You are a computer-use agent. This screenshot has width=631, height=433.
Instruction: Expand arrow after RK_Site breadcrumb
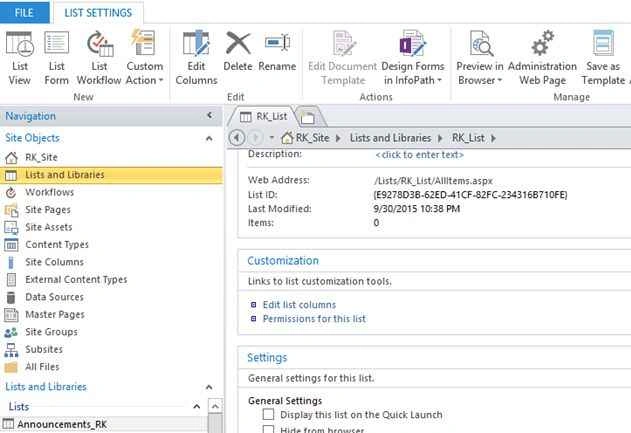338,138
